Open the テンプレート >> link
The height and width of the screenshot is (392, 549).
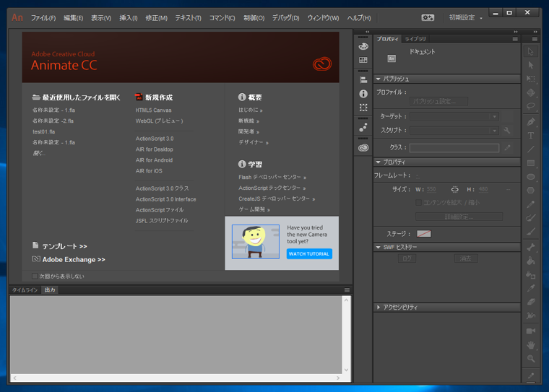coord(64,246)
